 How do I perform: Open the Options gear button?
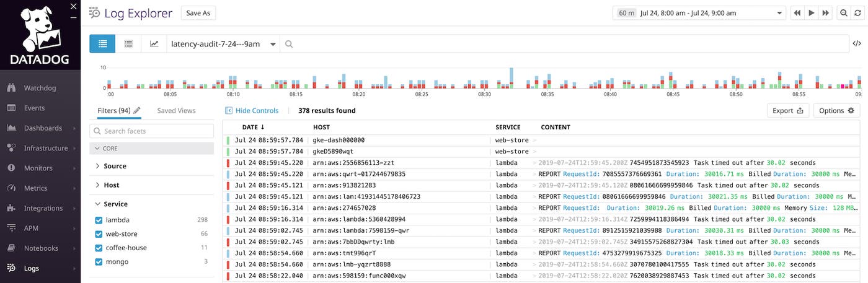click(836, 111)
